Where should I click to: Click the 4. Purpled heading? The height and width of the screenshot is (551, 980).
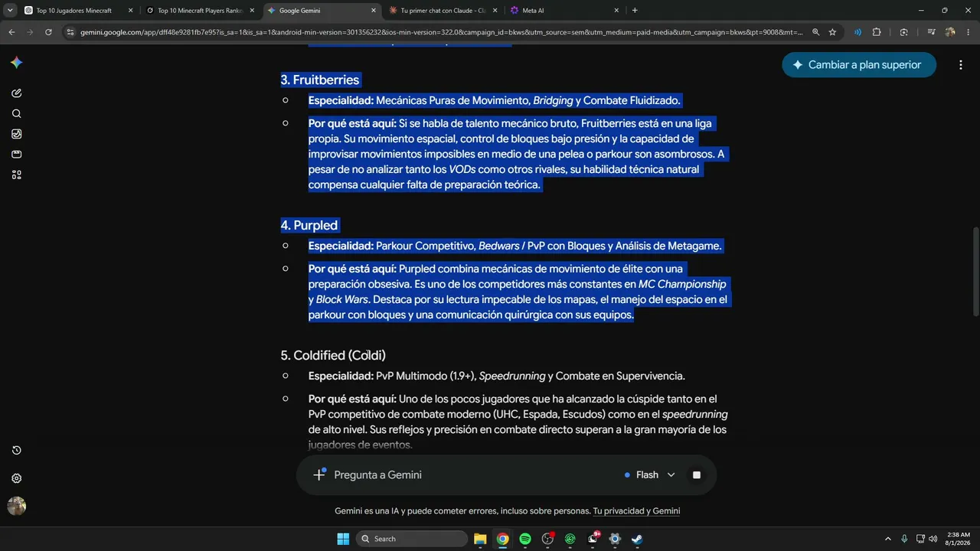[x=309, y=225]
